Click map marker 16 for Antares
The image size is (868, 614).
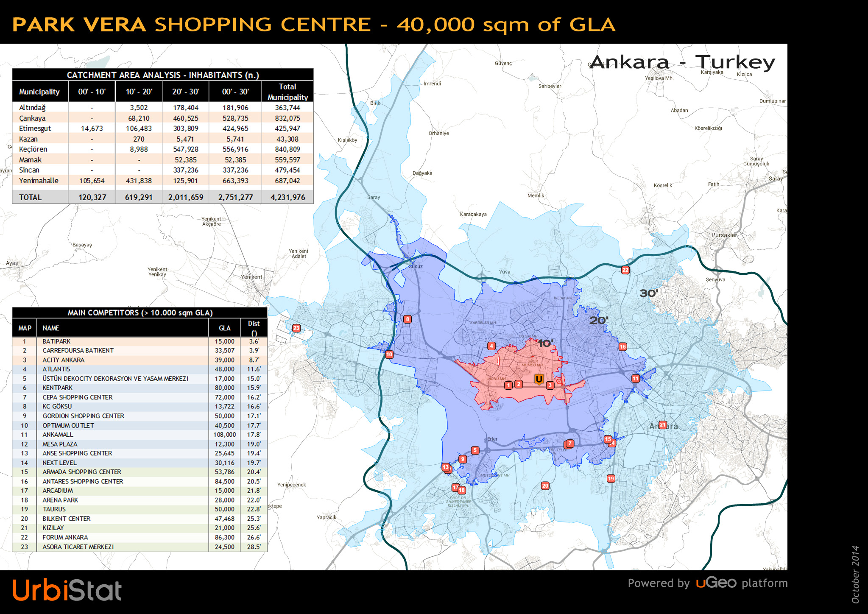623,347
